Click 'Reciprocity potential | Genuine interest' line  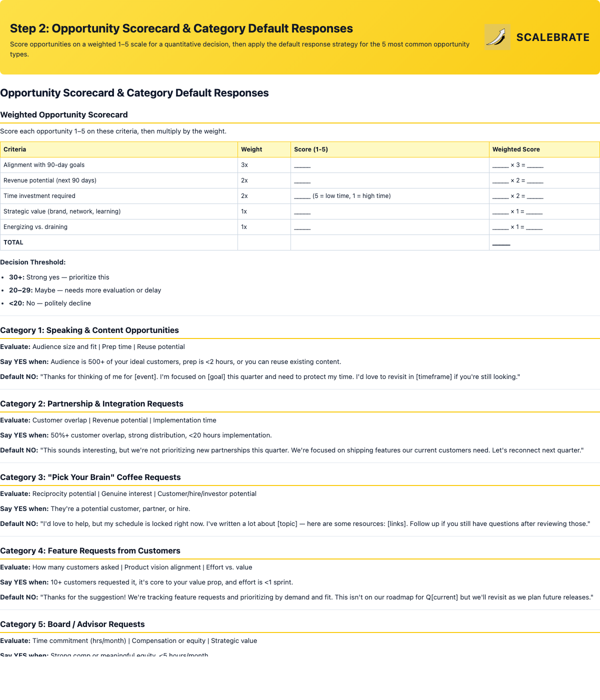tap(128, 493)
